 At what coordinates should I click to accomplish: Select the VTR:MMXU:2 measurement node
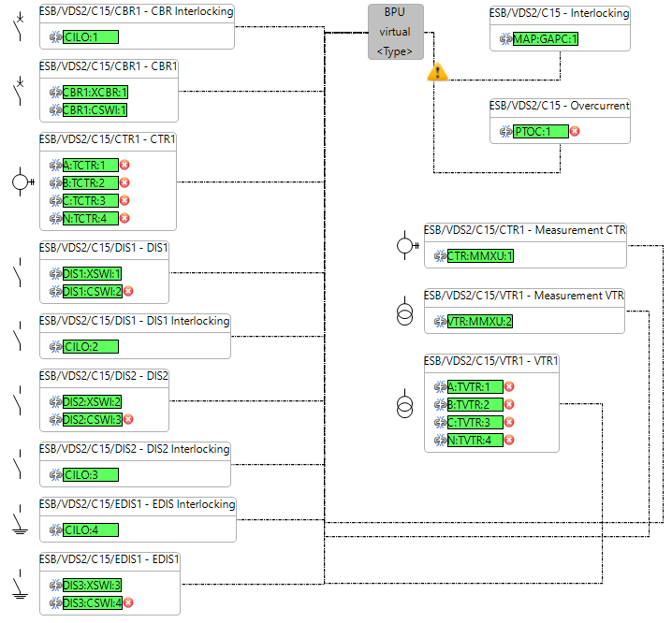(x=479, y=321)
